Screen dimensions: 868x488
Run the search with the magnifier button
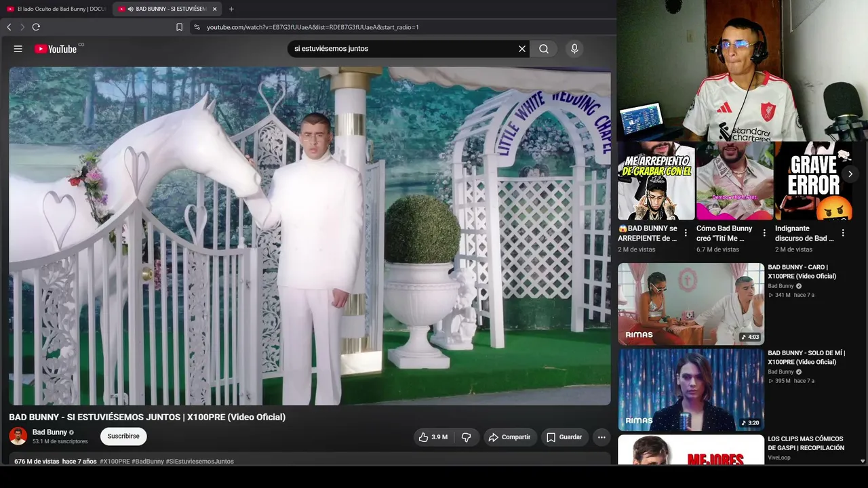coord(544,49)
